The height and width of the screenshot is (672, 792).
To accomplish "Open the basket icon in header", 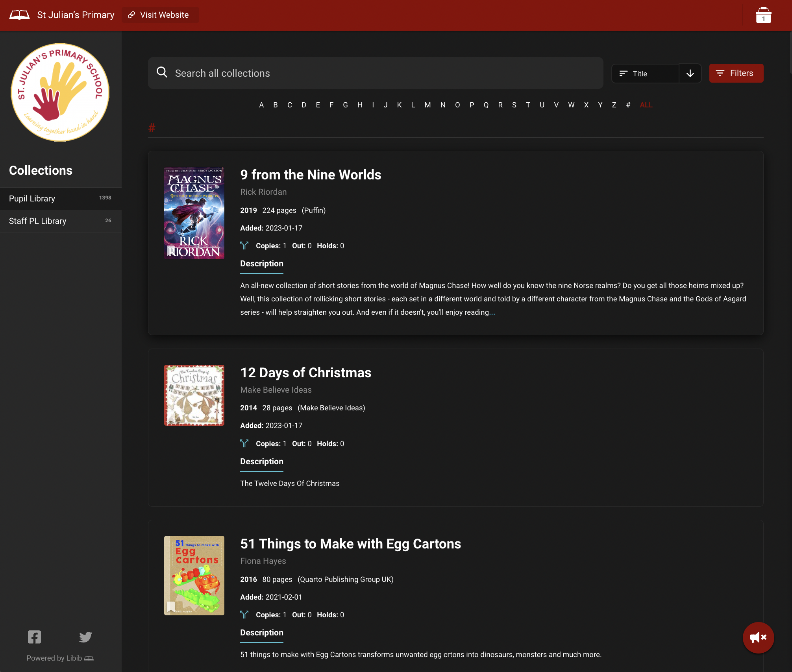I will [763, 15].
